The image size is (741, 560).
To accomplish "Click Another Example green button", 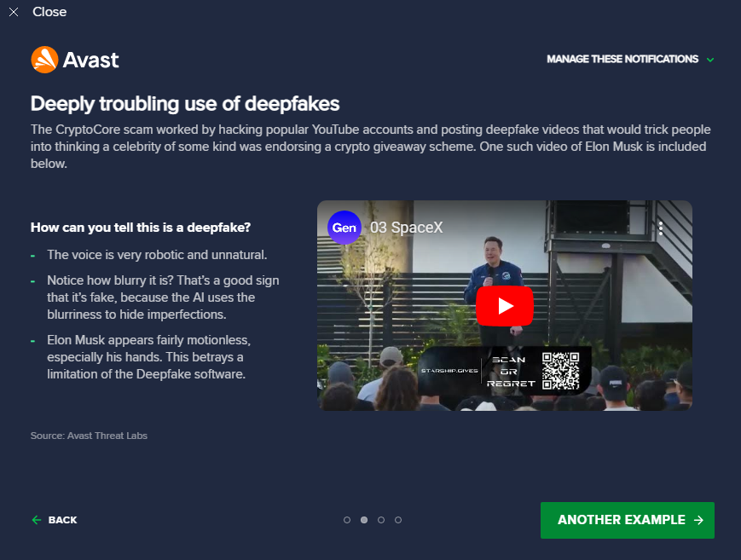I will tap(627, 520).
